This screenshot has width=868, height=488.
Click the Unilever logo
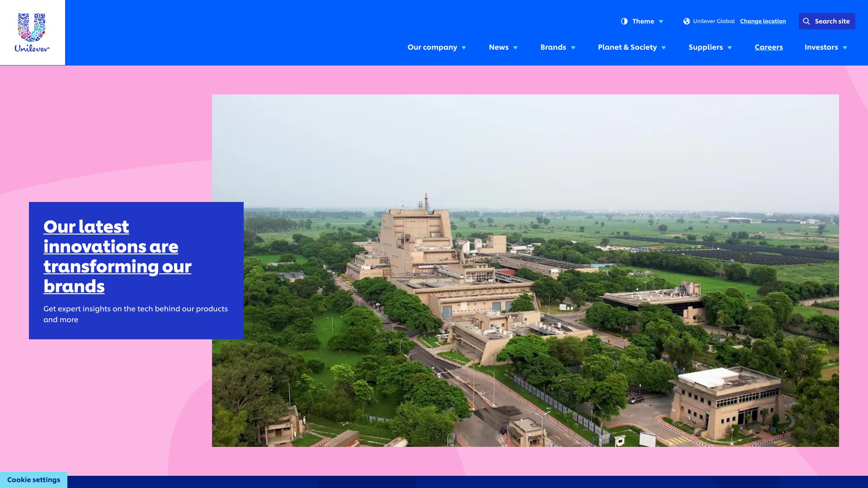point(32,33)
